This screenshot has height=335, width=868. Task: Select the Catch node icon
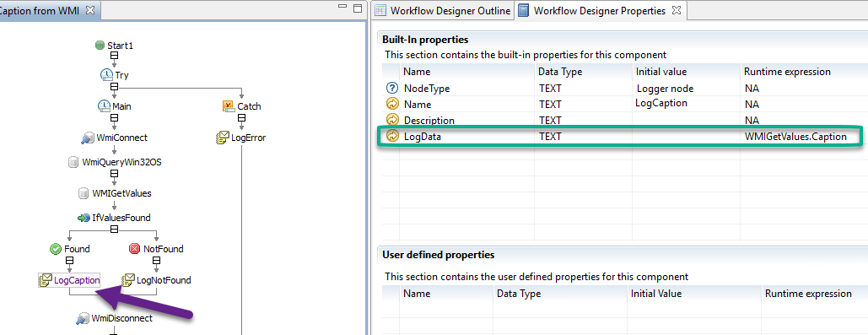(x=229, y=106)
